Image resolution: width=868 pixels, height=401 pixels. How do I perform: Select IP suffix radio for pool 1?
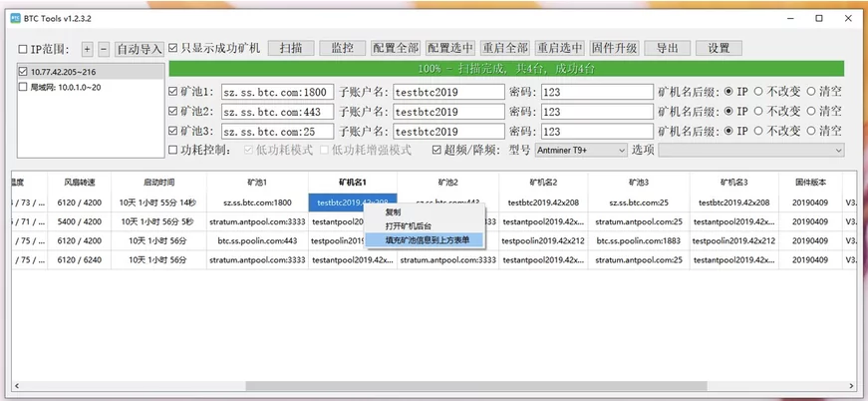pos(728,92)
